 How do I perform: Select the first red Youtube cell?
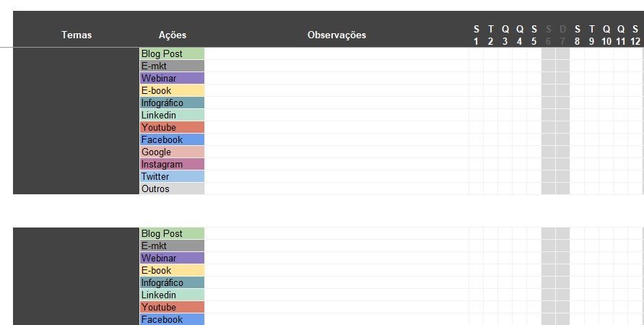click(x=172, y=127)
